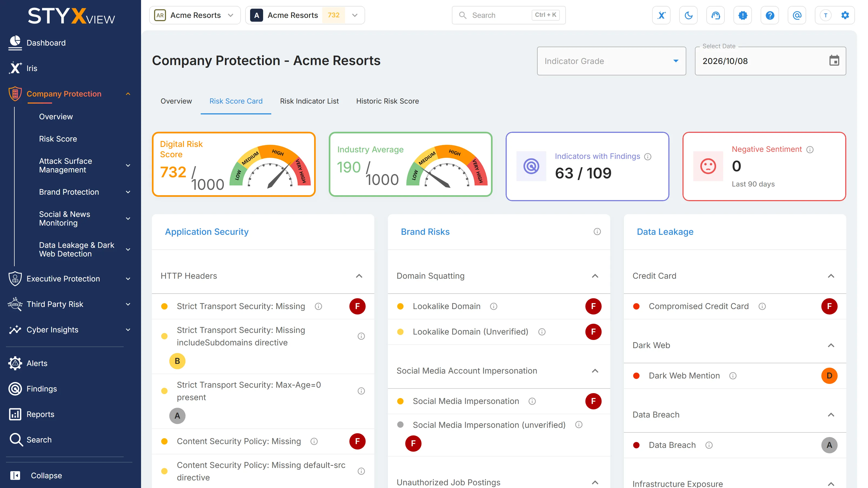Click the Dashboard icon in sidebar
Image resolution: width=868 pixels, height=488 pixels.
coord(15,43)
